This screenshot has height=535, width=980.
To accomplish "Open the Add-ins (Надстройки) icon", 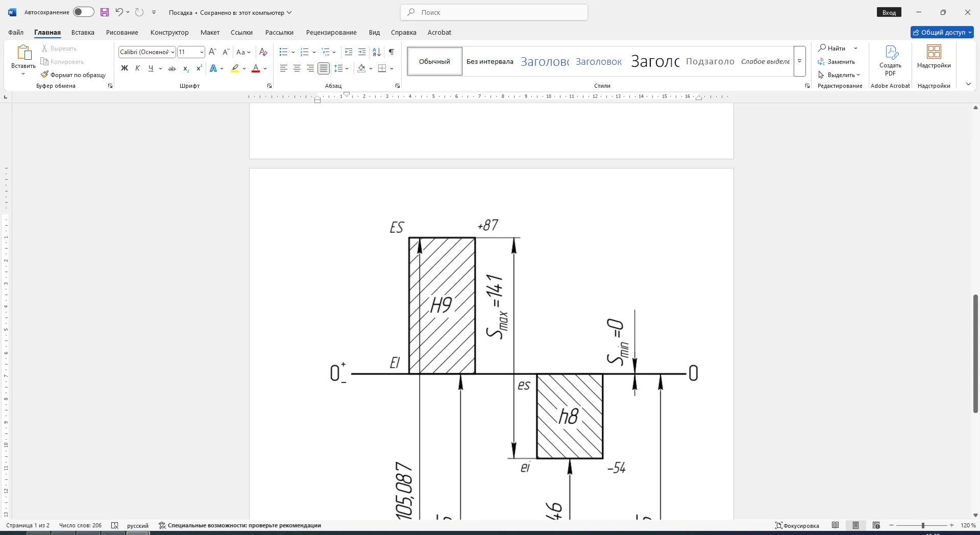I will [934, 57].
